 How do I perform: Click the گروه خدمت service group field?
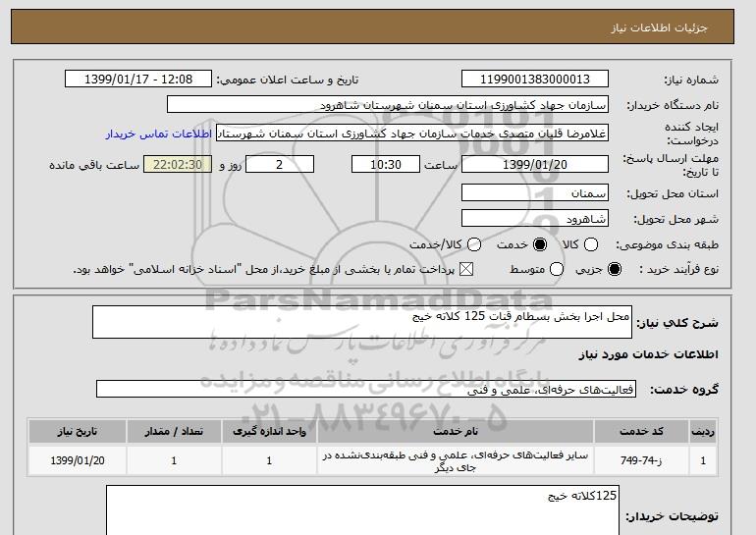click(366, 389)
